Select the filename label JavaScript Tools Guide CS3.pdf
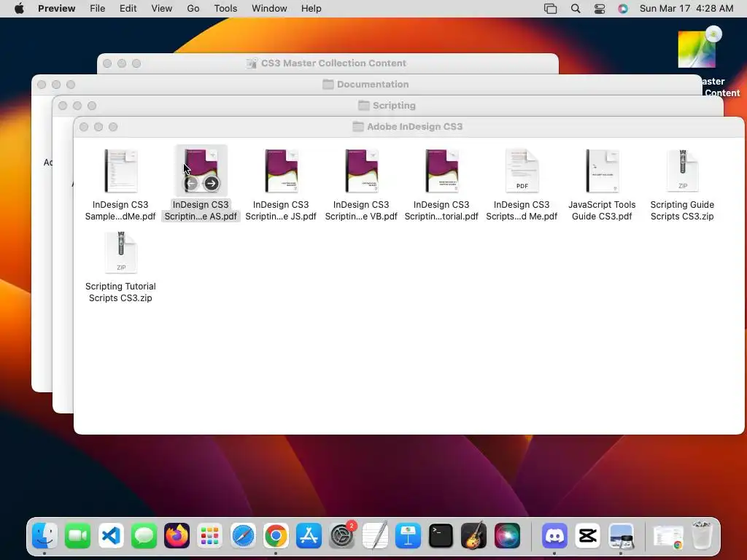The image size is (747, 560). tap(602, 211)
